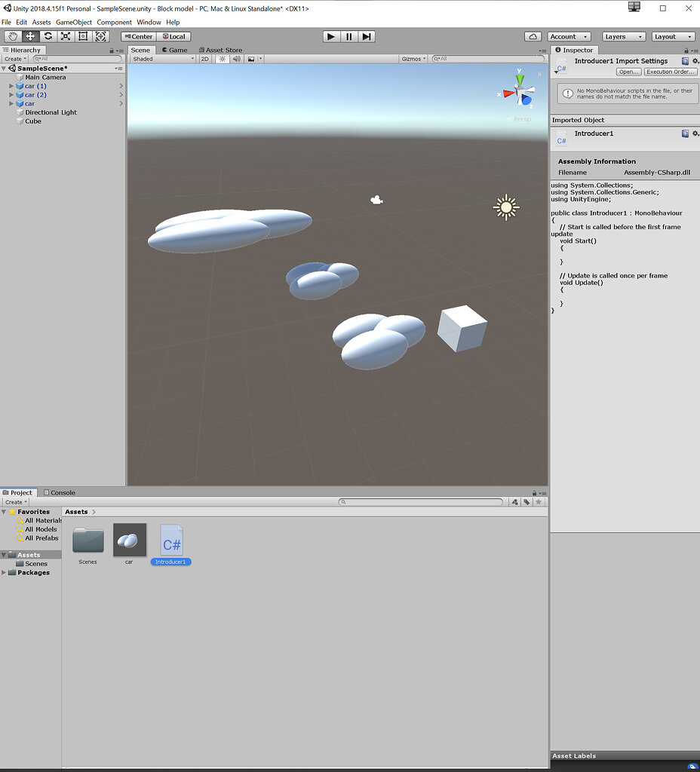Open the Shaded draw mode dropdown
700x772 pixels.
[162, 59]
